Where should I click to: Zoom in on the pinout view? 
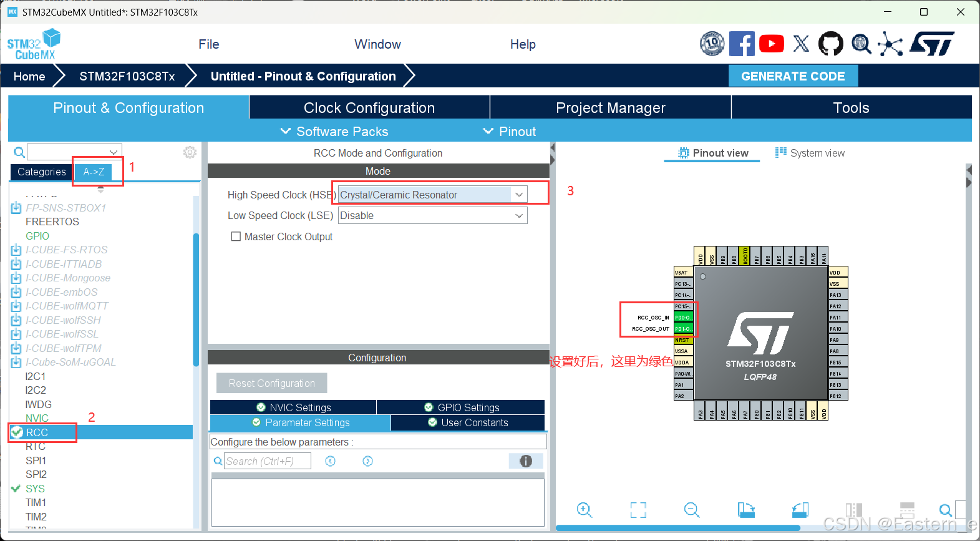(x=585, y=510)
